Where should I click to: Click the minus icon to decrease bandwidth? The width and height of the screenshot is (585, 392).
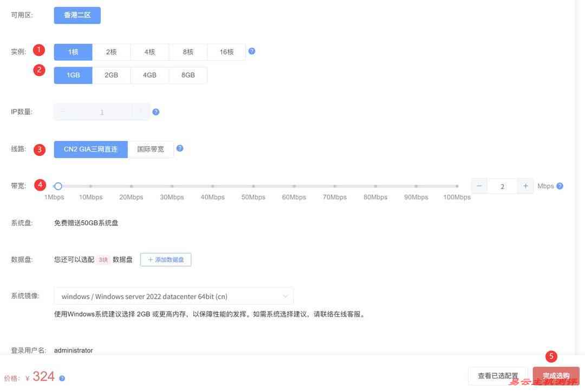479,185
